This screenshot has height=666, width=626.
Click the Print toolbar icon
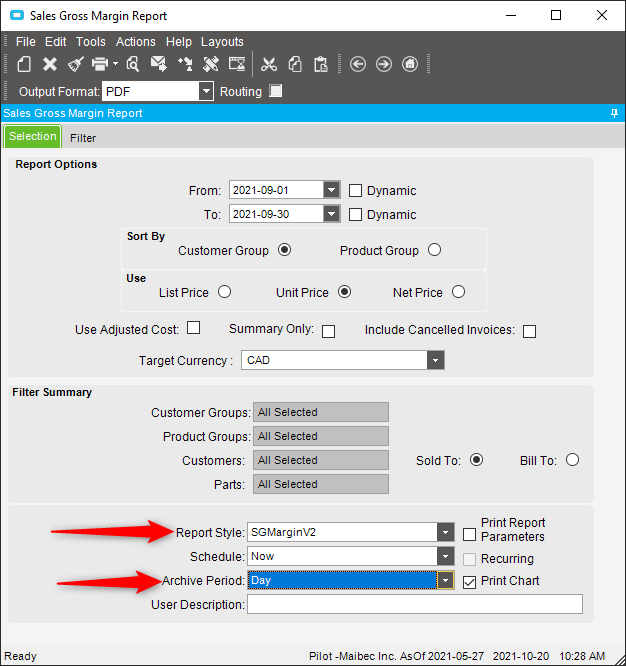pos(100,64)
